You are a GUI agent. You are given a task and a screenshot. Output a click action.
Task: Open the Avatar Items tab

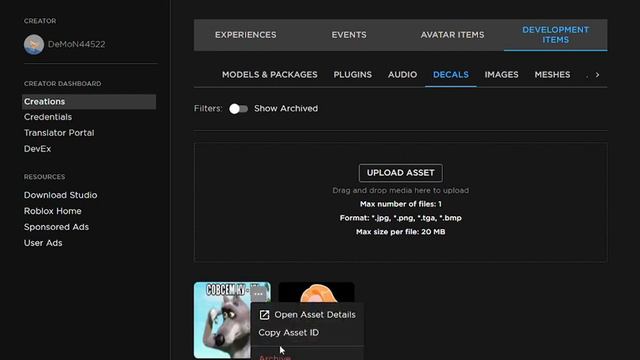(x=452, y=35)
